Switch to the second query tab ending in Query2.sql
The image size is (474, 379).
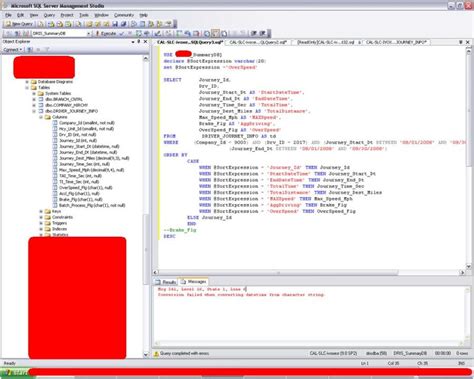259,42
